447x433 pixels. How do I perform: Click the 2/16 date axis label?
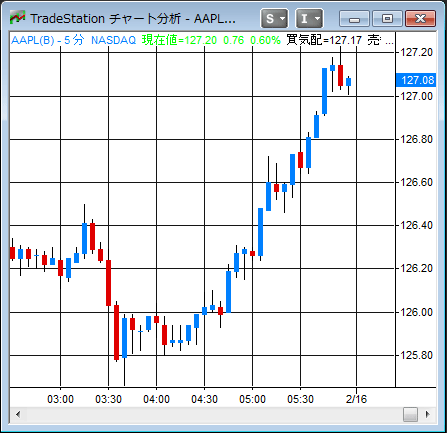click(x=356, y=399)
